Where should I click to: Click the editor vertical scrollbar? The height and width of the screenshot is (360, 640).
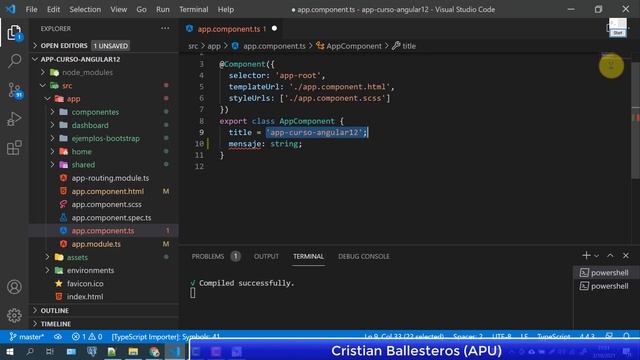coord(635,120)
